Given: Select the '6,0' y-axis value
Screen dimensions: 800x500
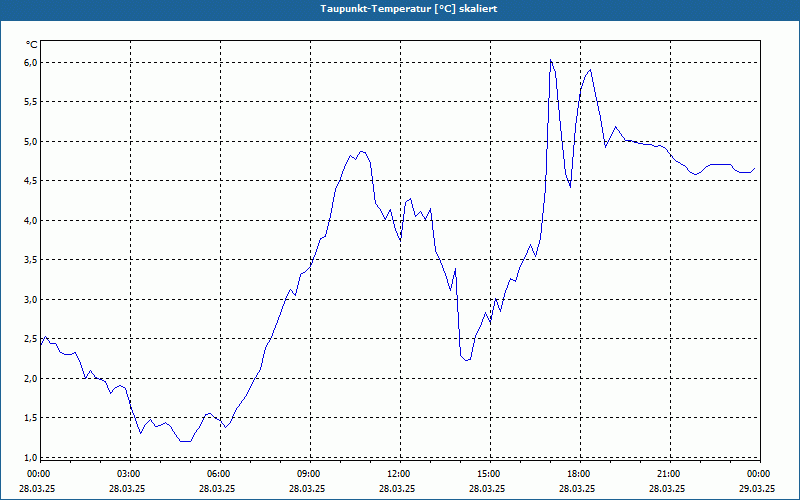Looking at the screenshot, I should coord(31,62).
